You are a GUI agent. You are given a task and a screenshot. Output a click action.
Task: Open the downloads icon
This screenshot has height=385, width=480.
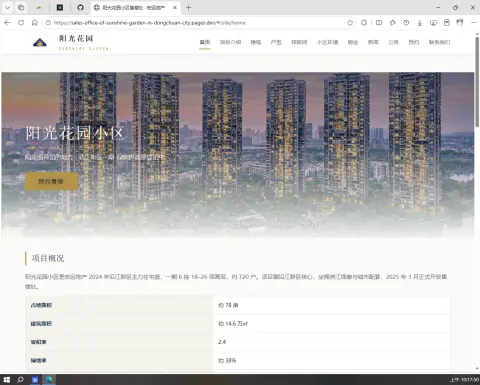[x=420, y=23]
